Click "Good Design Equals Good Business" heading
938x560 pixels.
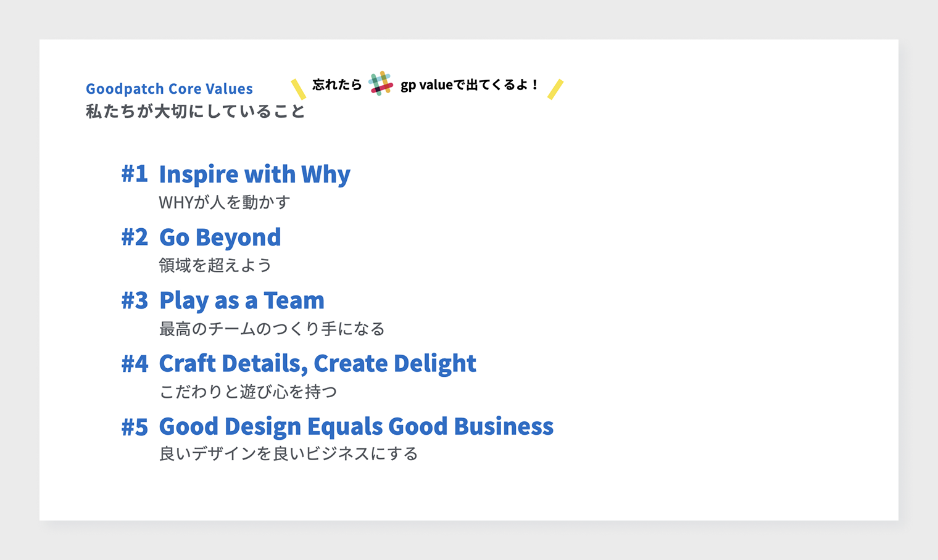356,427
